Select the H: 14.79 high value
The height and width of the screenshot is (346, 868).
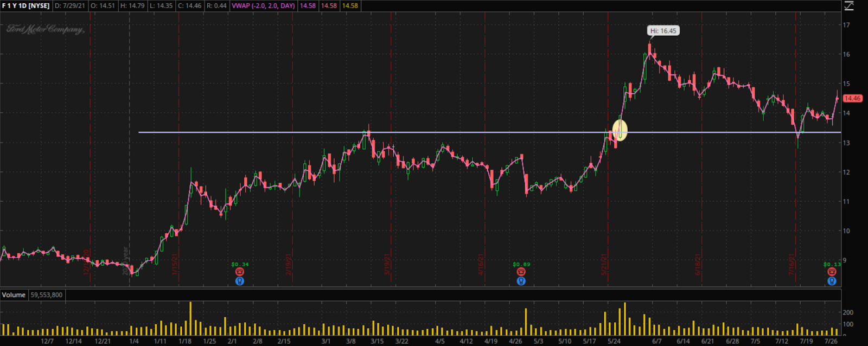[x=132, y=6]
